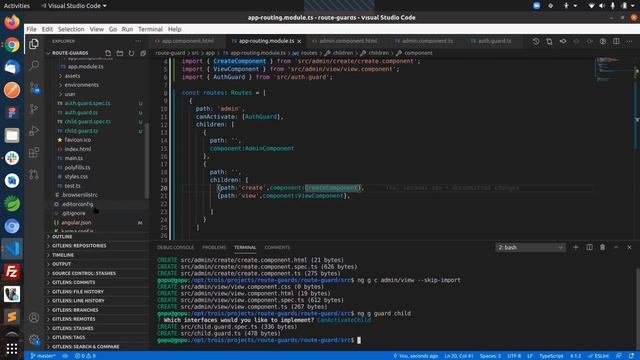Show applications grid in dock
This screenshot has height=360, width=640.
tap(12, 348)
